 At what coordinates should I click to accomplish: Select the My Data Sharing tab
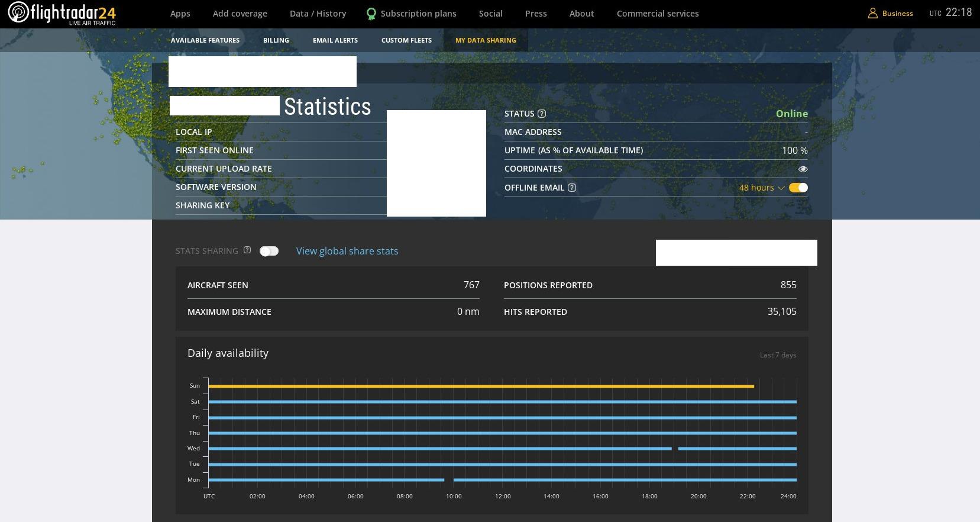point(486,40)
